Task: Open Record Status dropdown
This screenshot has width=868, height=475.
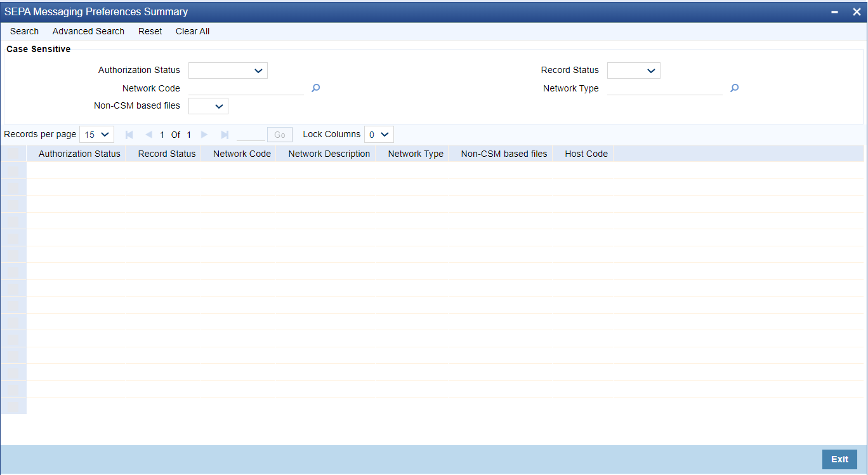Action: click(x=633, y=70)
